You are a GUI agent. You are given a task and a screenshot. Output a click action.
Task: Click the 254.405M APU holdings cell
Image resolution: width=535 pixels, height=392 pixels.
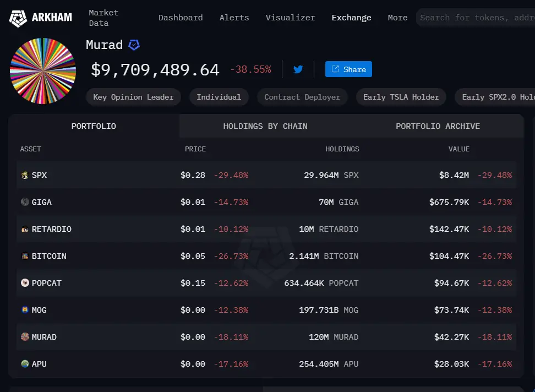pos(329,364)
